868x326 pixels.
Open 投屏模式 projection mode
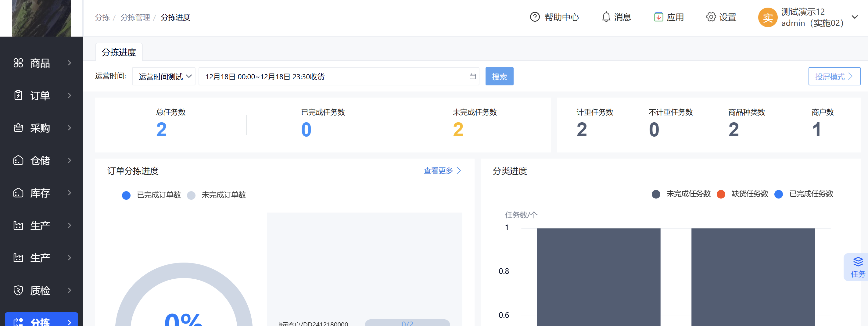point(834,77)
